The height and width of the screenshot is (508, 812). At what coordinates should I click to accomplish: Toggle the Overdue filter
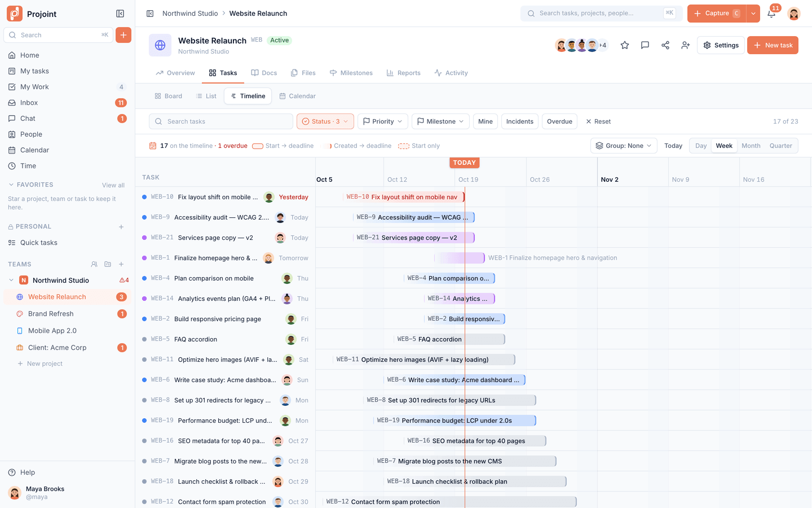559,121
